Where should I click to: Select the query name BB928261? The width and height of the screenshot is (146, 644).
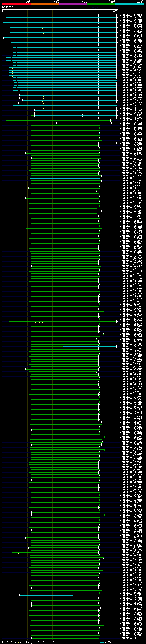[x=8, y=7]
